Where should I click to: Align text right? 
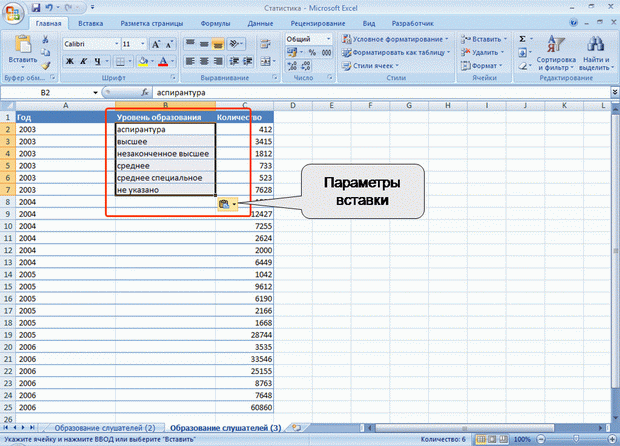coord(217,61)
